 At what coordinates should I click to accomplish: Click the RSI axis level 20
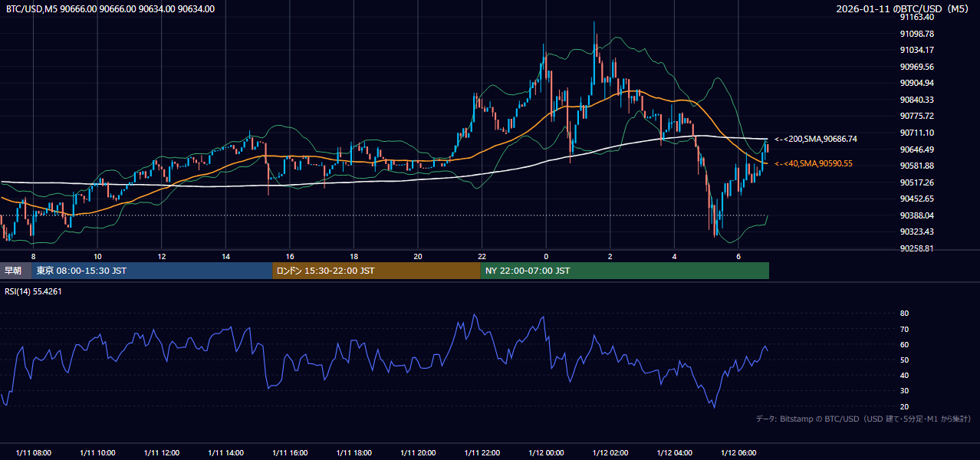tap(904, 406)
